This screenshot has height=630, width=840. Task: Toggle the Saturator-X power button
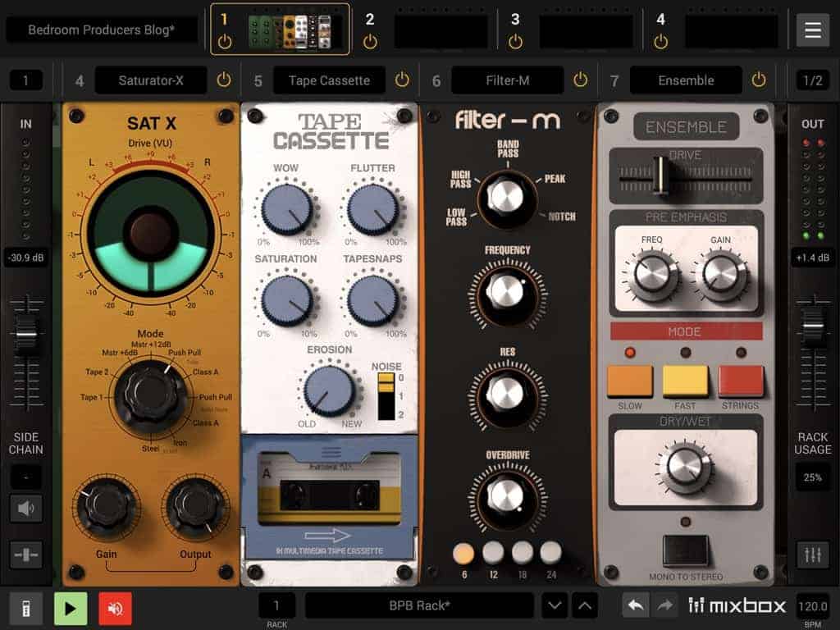click(x=223, y=80)
